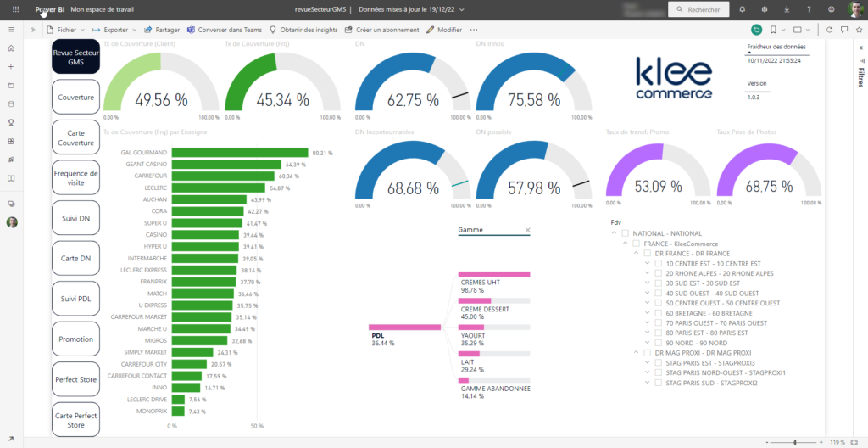The width and height of the screenshot is (868, 448).
Task: Click the download icon in header
Action: 787,9
